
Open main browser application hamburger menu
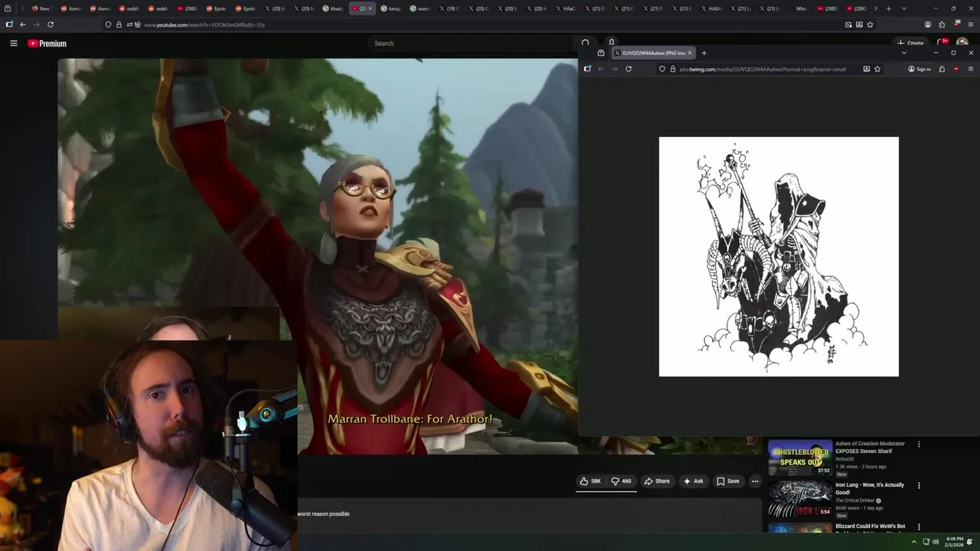pos(970,24)
